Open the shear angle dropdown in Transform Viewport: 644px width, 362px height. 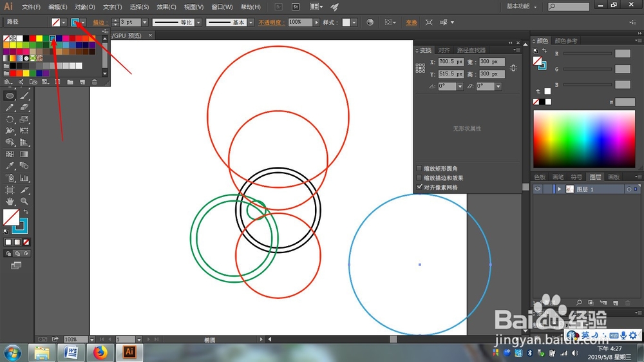click(498, 86)
